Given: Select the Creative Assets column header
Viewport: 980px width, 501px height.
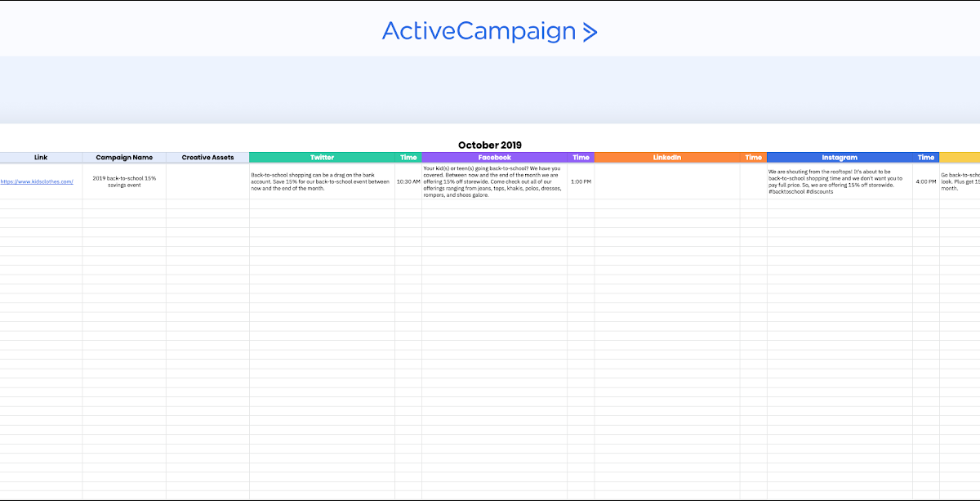Looking at the screenshot, I should [207, 158].
